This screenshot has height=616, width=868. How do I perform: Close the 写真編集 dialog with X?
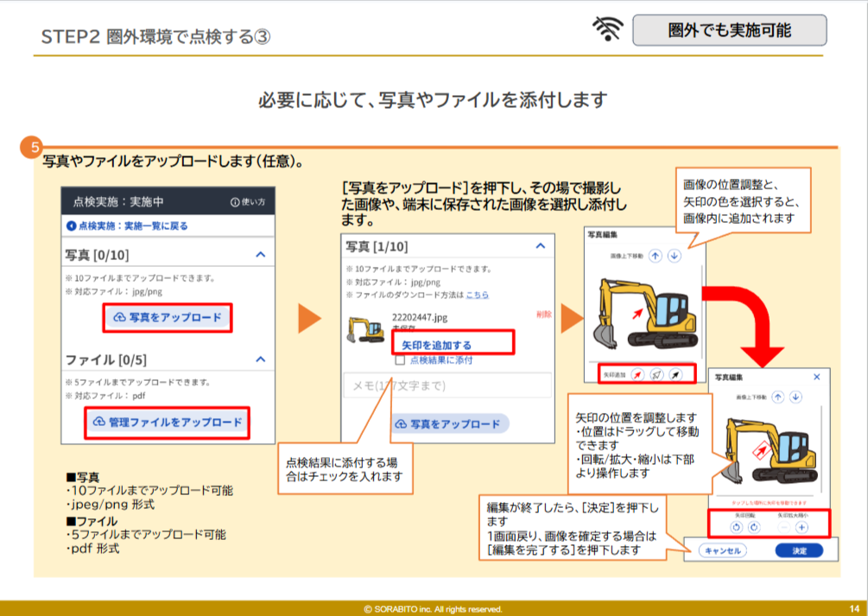[817, 378]
